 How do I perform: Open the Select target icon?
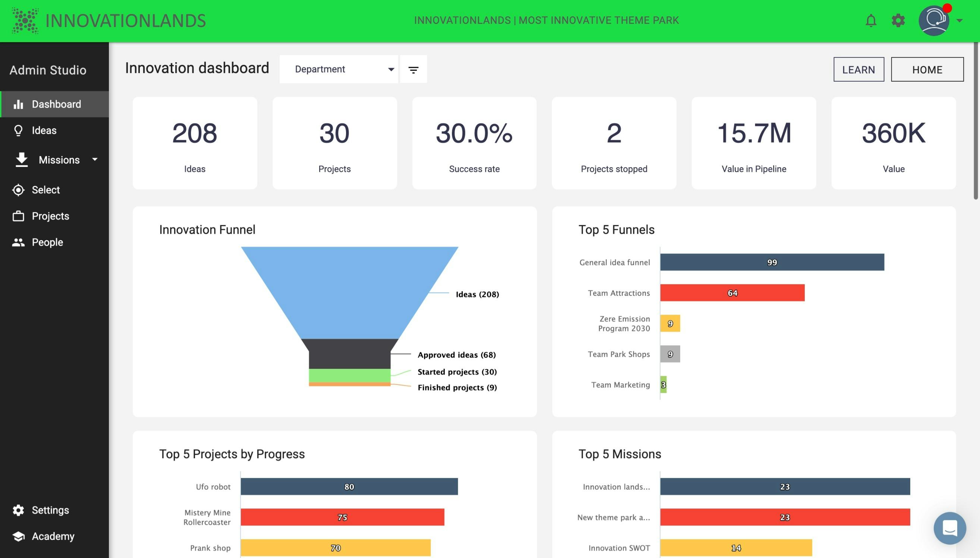[18, 190]
